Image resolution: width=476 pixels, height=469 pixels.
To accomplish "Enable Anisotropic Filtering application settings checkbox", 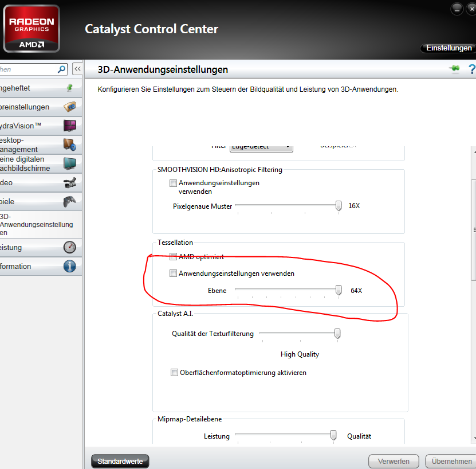I will pos(173,183).
